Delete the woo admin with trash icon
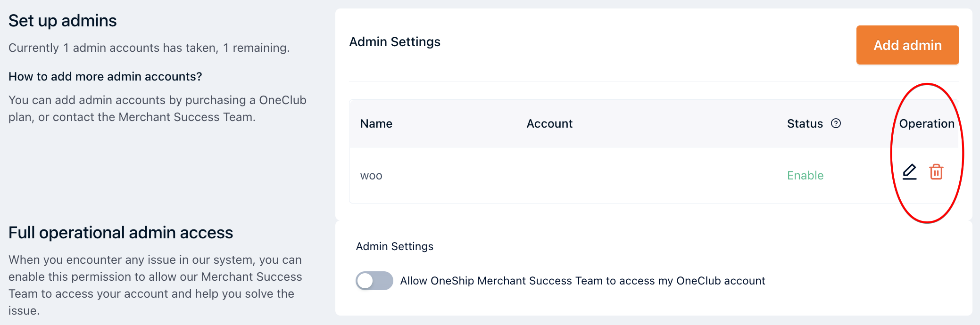The height and width of the screenshot is (325, 980). pyautogui.click(x=936, y=172)
